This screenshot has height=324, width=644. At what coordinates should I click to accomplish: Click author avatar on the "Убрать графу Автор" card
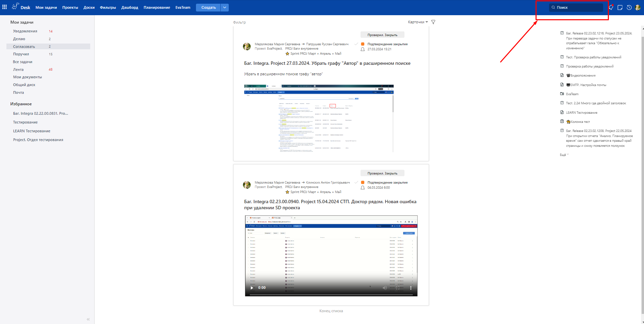click(247, 47)
